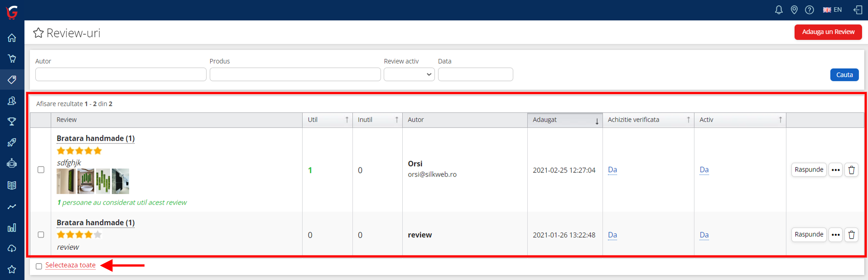Click the logout icon in top bar
Image resolution: width=868 pixels, height=280 pixels.
click(858, 10)
